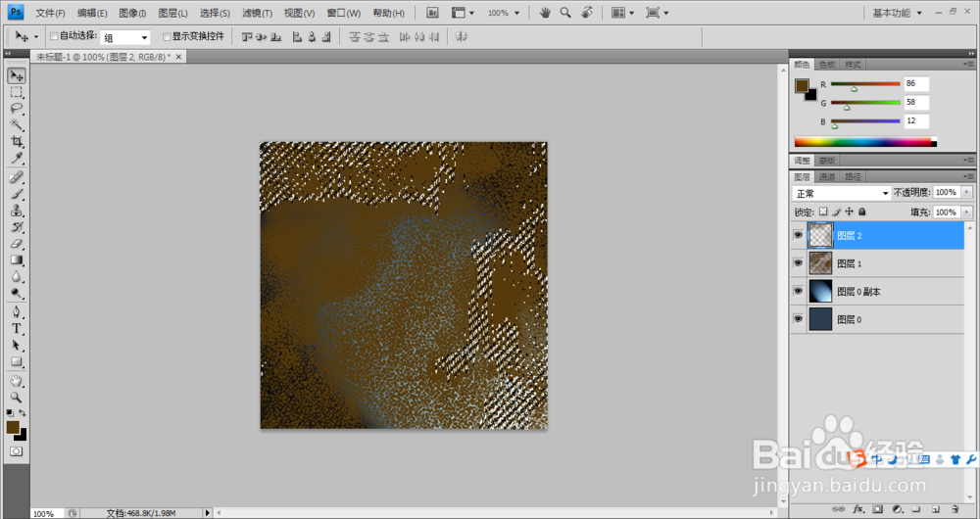This screenshot has height=519, width=980.
Task: Launch Bridge from the application bar
Action: coord(432,13)
